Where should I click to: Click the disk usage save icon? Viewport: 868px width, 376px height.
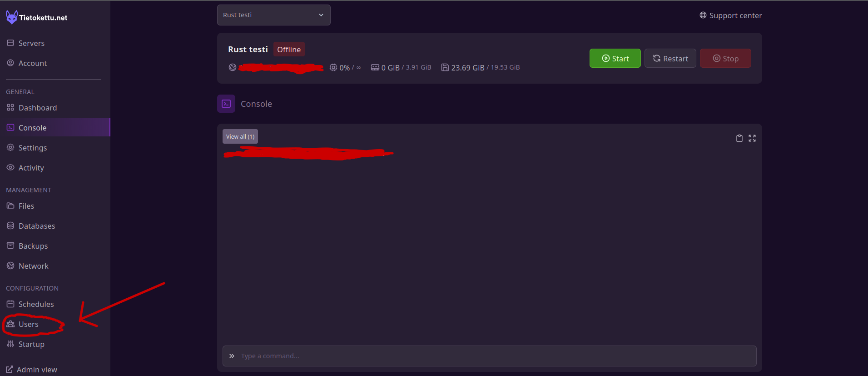coord(445,67)
